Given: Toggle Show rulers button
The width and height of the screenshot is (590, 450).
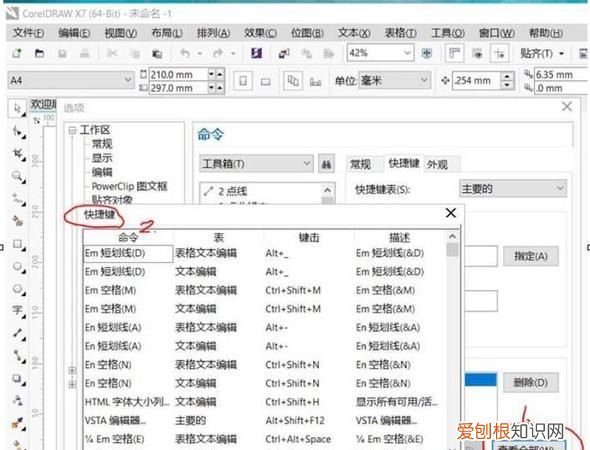Looking at the screenshot, I should coord(455,53).
